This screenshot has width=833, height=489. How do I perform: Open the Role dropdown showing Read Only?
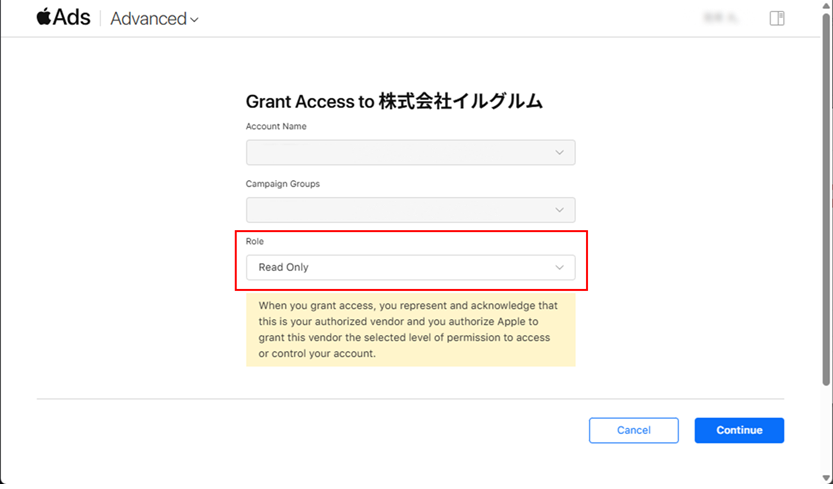pos(410,267)
